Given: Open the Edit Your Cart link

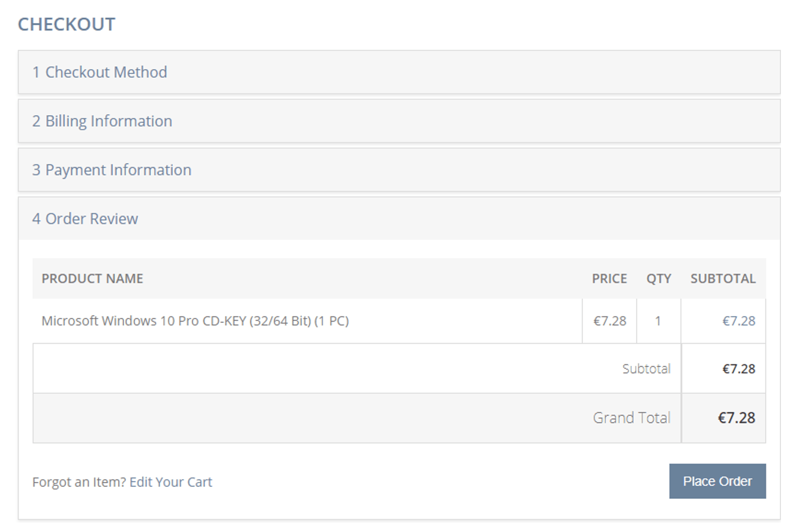Looking at the screenshot, I should [x=171, y=482].
